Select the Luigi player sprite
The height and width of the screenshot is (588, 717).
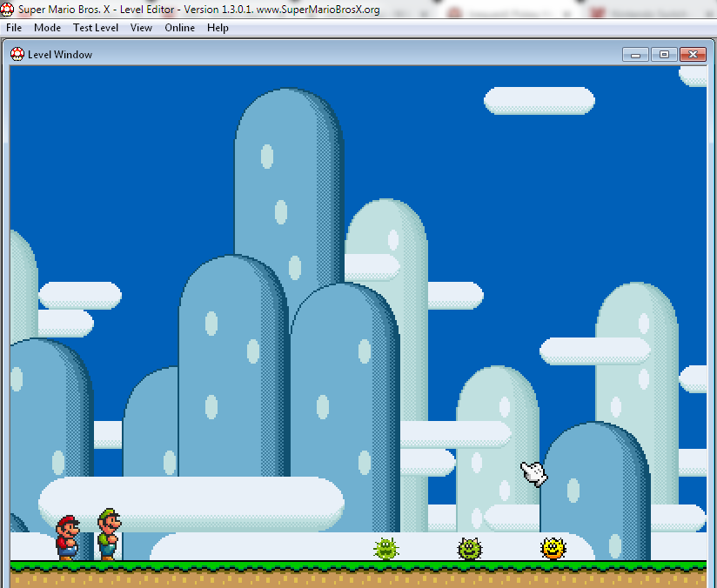pyautogui.click(x=110, y=534)
